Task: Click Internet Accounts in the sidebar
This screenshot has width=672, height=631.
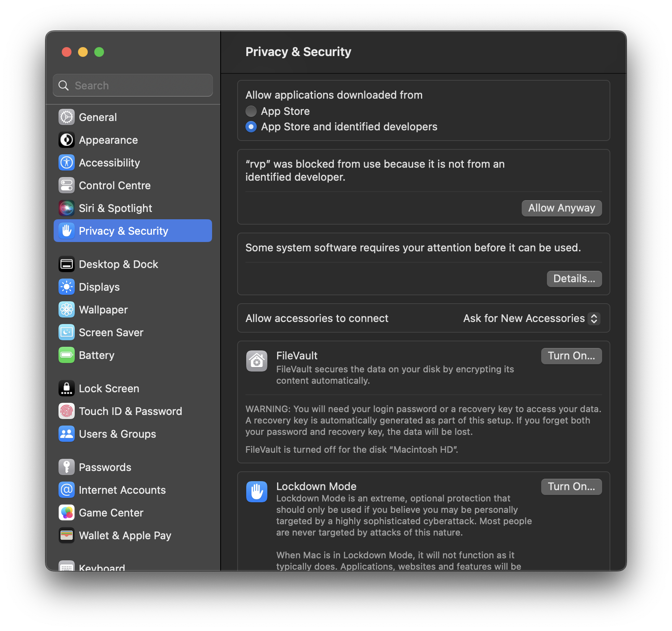Action: tap(122, 490)
